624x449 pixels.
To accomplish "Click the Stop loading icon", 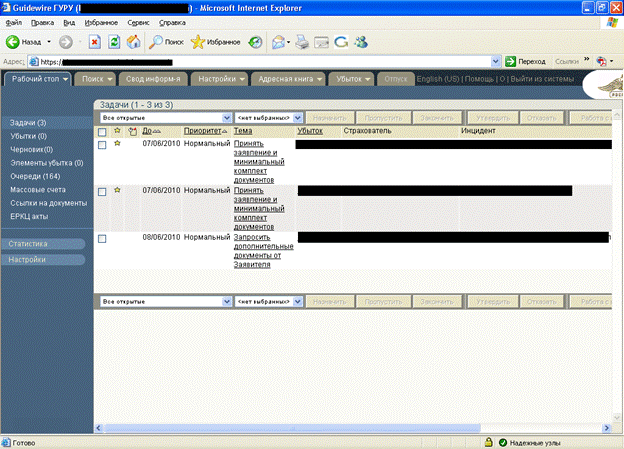I will [x=94, y=42].
